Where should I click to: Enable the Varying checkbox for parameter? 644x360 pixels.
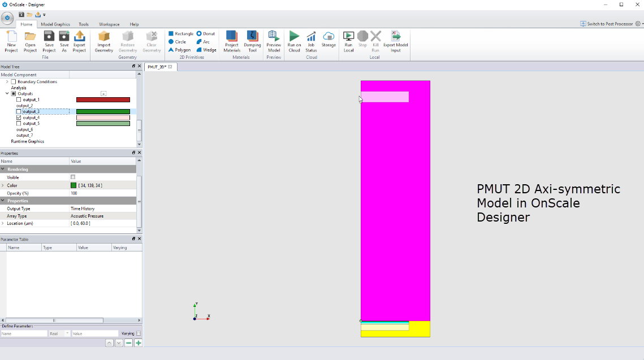point(139,333)
